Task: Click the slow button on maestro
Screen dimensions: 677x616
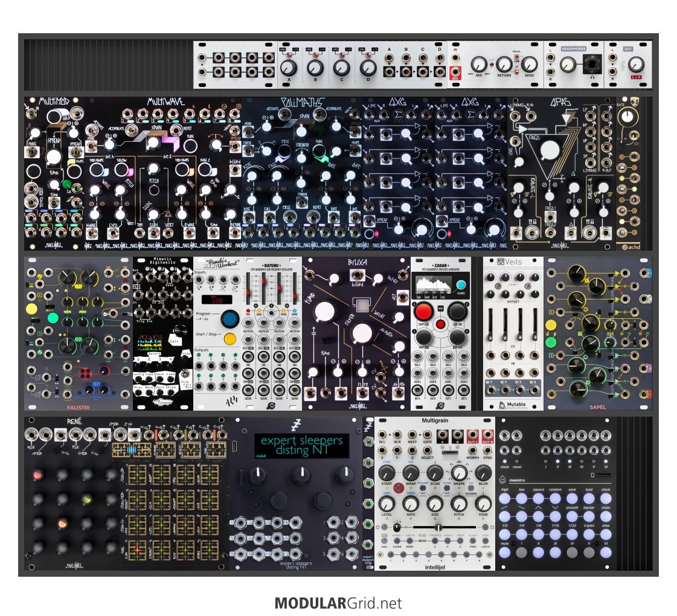Action: click(x=606, y=534)
